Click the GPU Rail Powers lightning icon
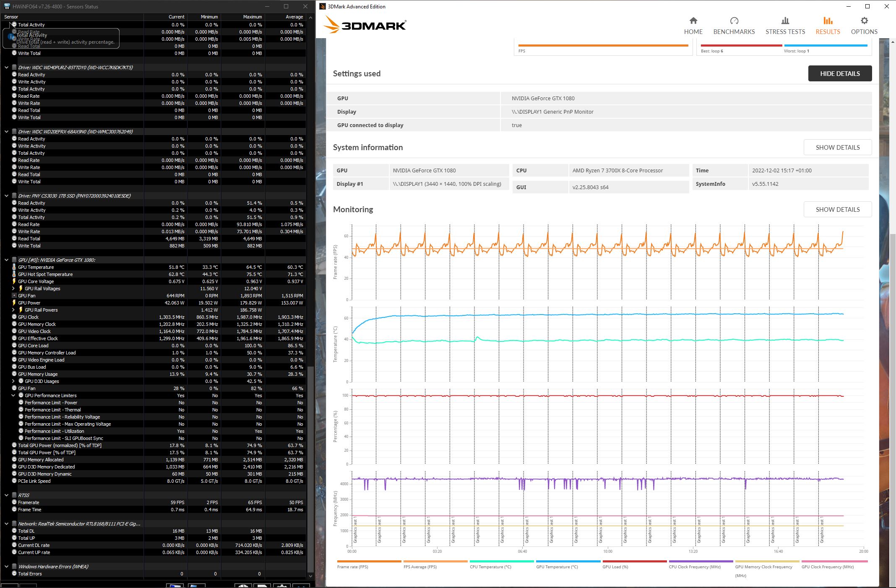This screenshot has height=588, width=896. 21,310
